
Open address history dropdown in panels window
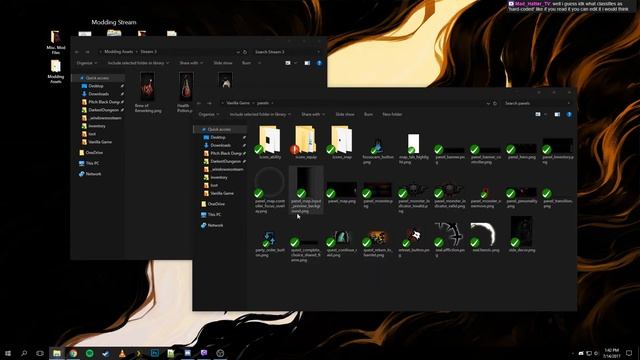488,104
